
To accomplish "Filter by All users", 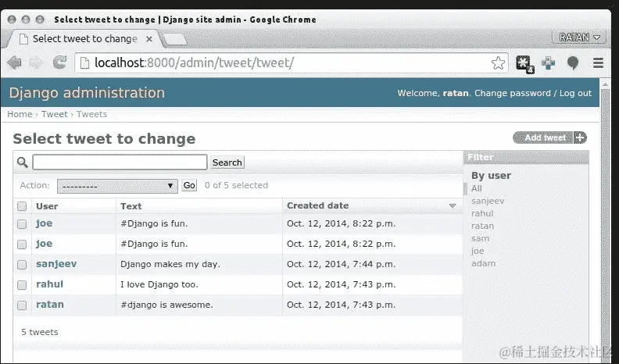I will coord(477,188).
